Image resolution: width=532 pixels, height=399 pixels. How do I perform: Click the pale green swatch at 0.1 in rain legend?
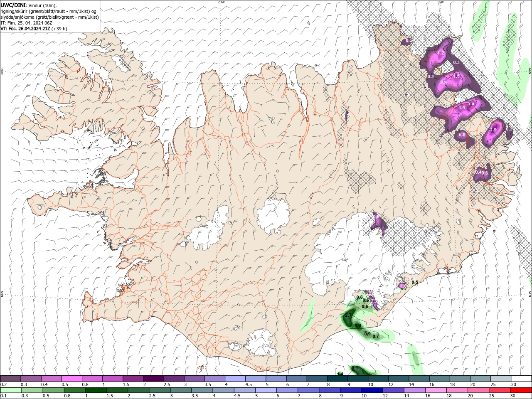point(11,390)
